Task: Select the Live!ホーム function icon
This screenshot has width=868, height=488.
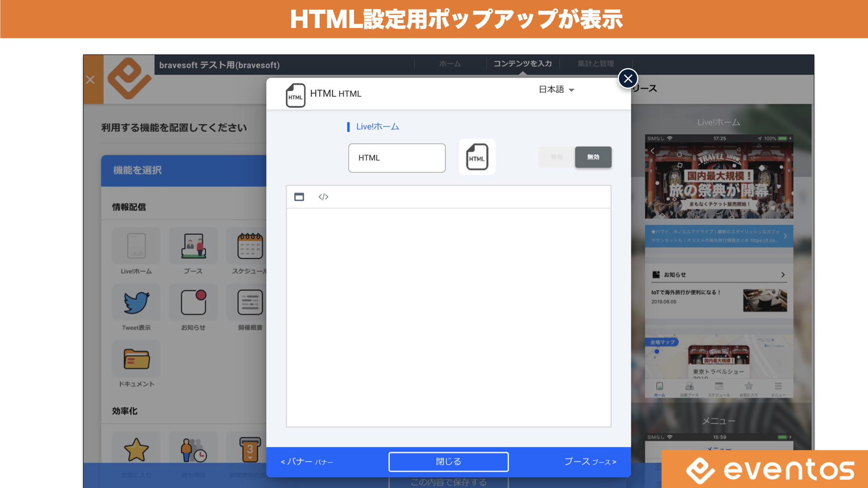Action: pyautogui.click(x=136, y=246)
